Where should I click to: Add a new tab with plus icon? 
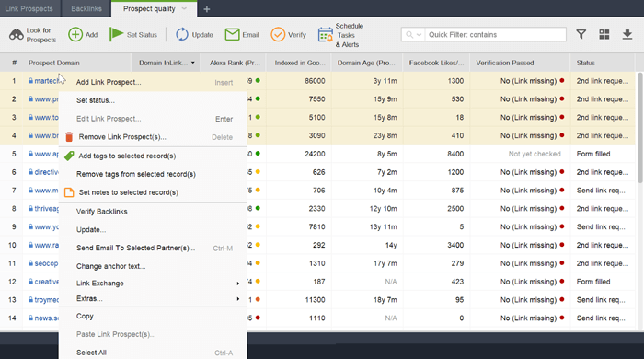207,9
